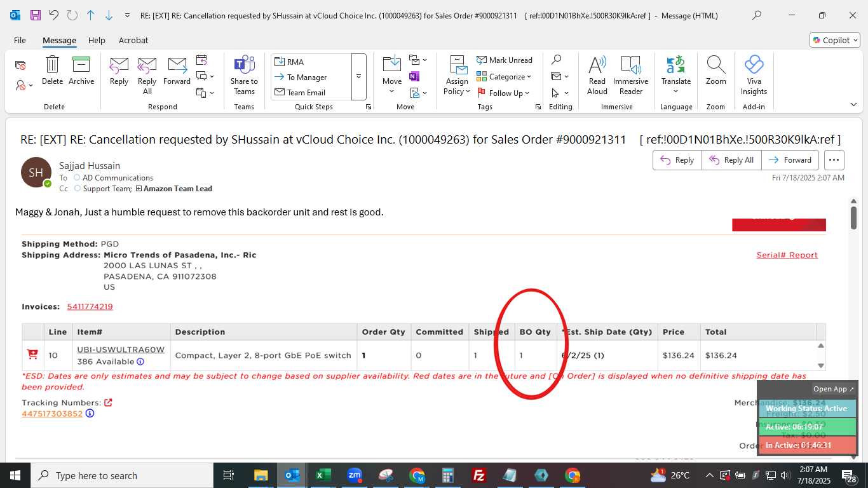
Task: Click sender avatar SH
Action: pyautogui.click(x=36, y=172)
